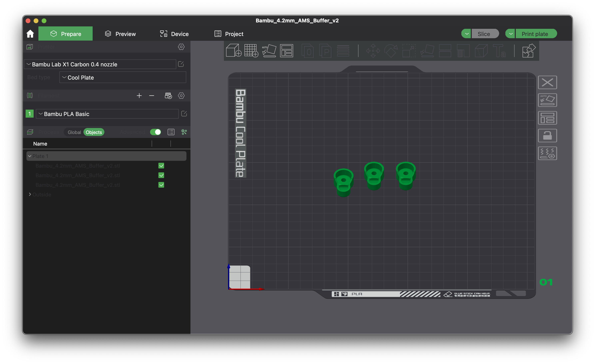Open printer settings gear icon

(181, 47)
